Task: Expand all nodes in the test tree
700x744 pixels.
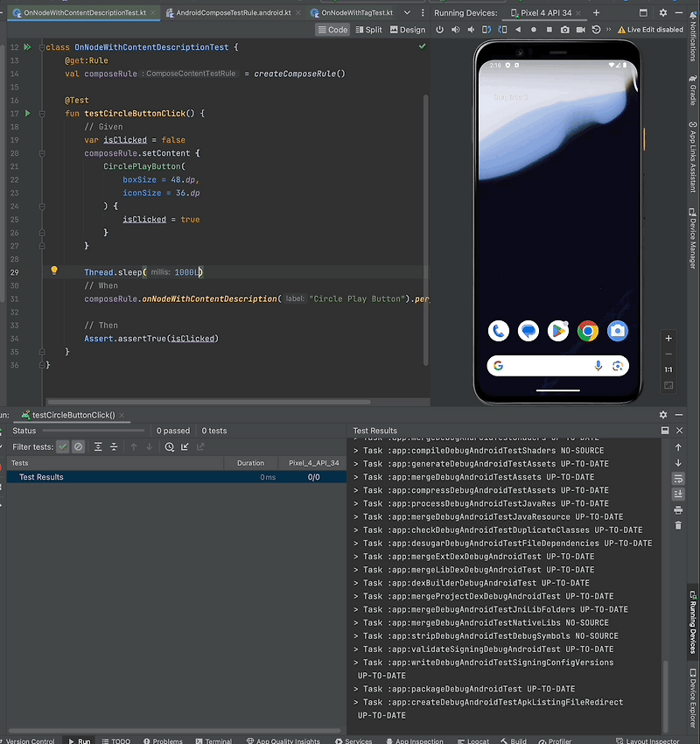Action: [99, 446]
